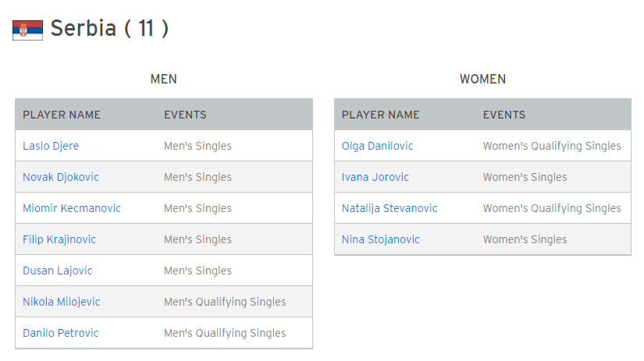Open Olga Danilovic player link
Image resolution: width=644 pixels, height=361 pixels.
pyautogui.click(x=377, y=146)
